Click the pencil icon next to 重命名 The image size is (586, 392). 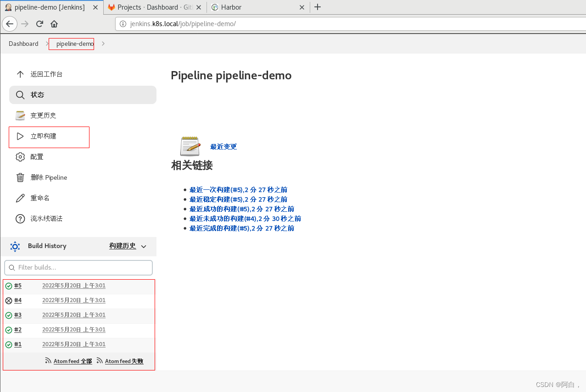pos(20,198)
